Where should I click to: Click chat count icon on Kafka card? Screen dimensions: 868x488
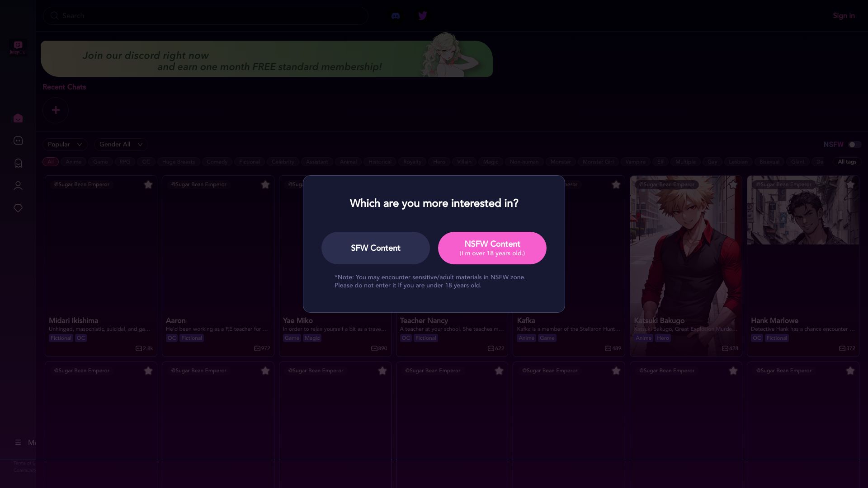click(x=608, y=348)
